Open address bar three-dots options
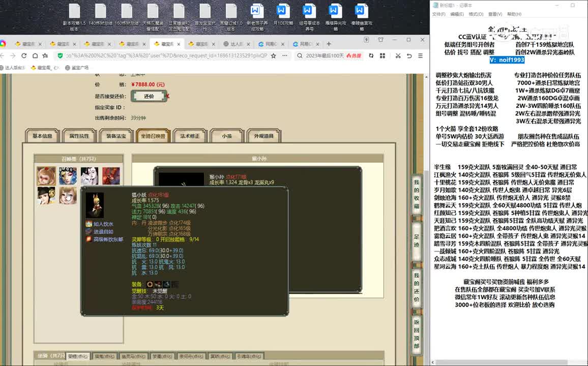 (x=285, y=55)
